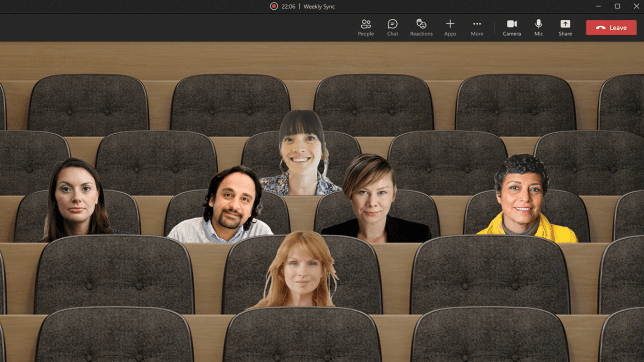The height and width of the screenshot is (362, 644).
Task: Show the Reactions menu
Action: click(421, 28)
